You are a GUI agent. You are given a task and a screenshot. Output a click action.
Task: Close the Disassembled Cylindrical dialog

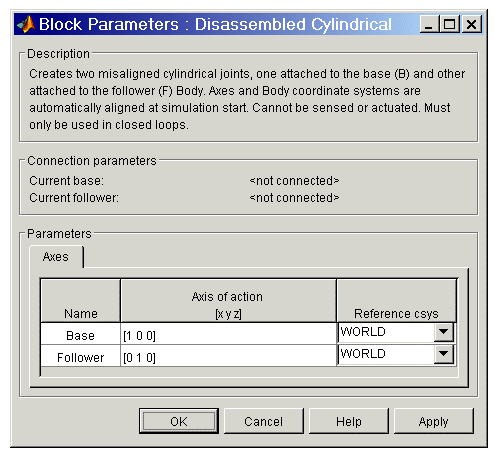click(471, 24)
